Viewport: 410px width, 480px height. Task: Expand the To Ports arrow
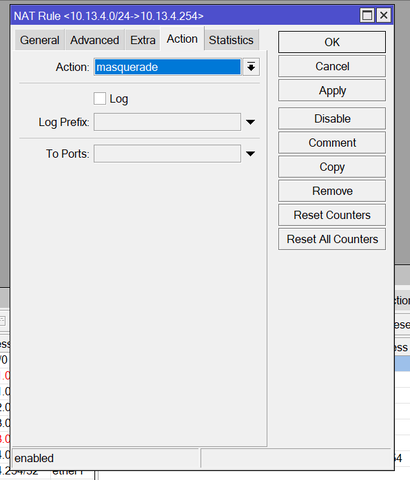click(250, 154)
